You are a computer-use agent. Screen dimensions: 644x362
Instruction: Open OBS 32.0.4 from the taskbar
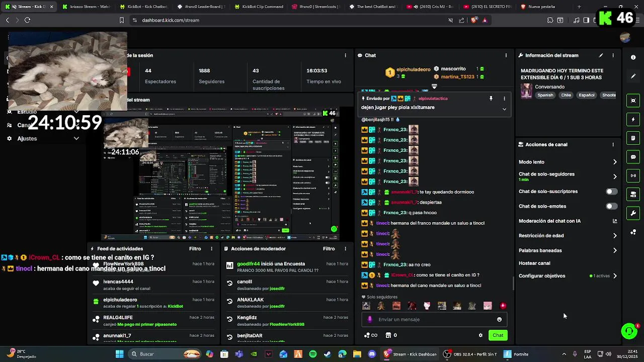point(470,354)
